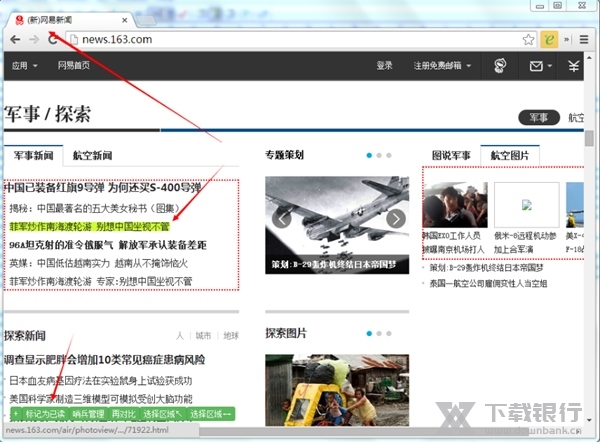Viewport: 600px width, 444px height.
Task: Click the browser forward arrow
Action: [34, 39]
